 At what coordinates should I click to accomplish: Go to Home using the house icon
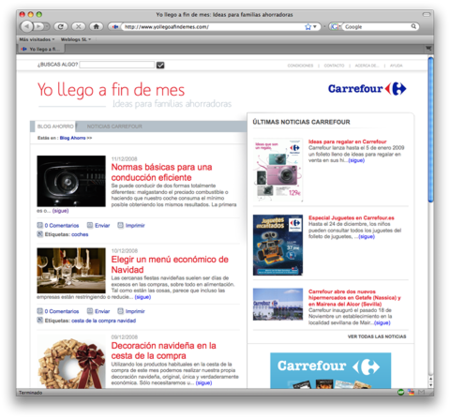click(96, 26)
